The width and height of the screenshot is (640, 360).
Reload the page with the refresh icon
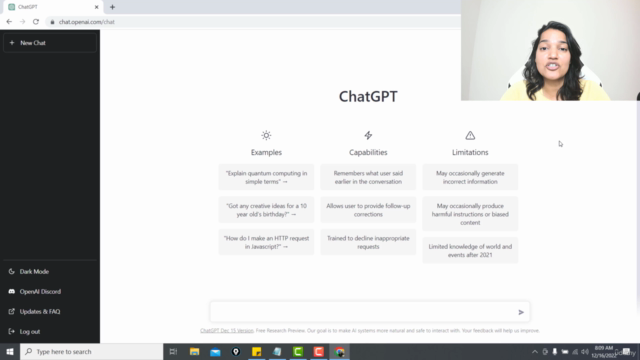(x=36, y=22)
